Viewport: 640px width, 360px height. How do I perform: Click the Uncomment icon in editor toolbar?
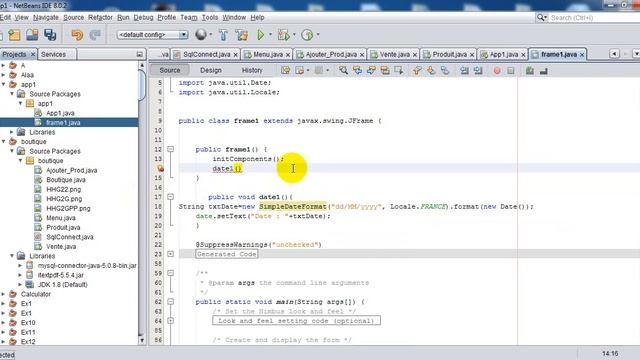(543, 71)
